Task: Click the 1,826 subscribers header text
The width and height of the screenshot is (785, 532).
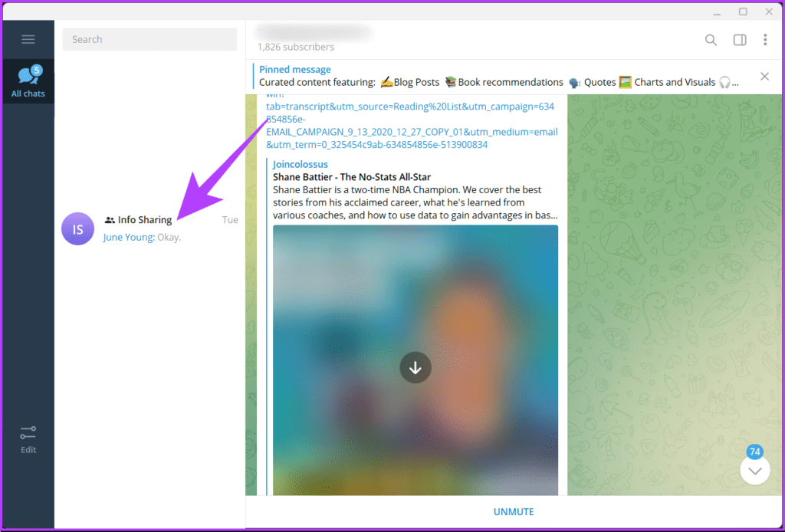Action: point(296,47)
